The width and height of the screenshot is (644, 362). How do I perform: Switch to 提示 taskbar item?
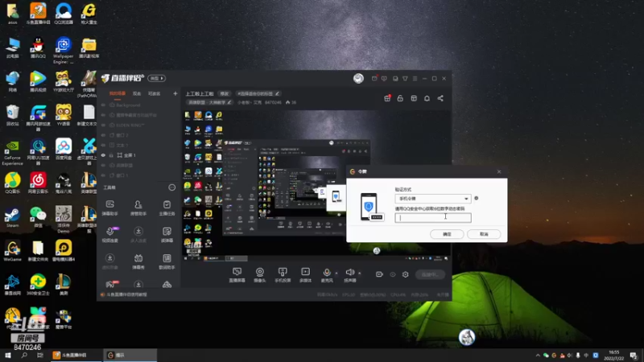(x=130, y=355)
